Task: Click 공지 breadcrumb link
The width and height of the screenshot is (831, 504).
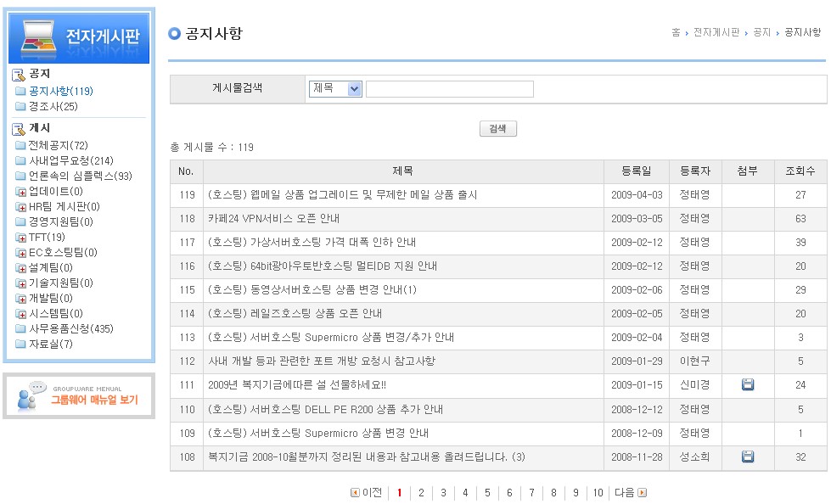Action: [x=761, y=32]
